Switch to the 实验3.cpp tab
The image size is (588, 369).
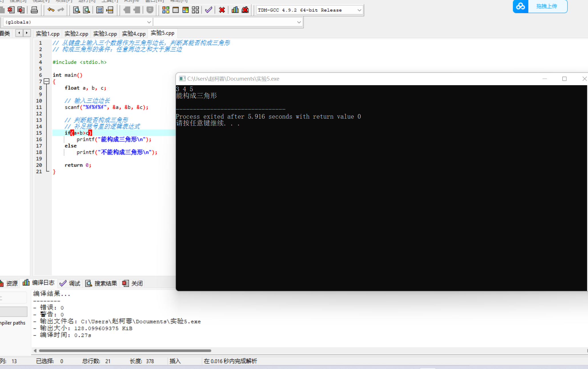105,34
